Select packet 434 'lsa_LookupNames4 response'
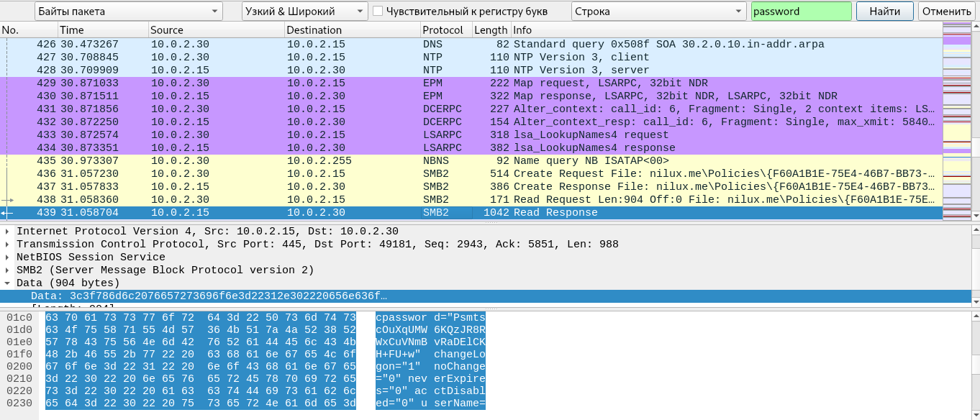 [471, 148]
